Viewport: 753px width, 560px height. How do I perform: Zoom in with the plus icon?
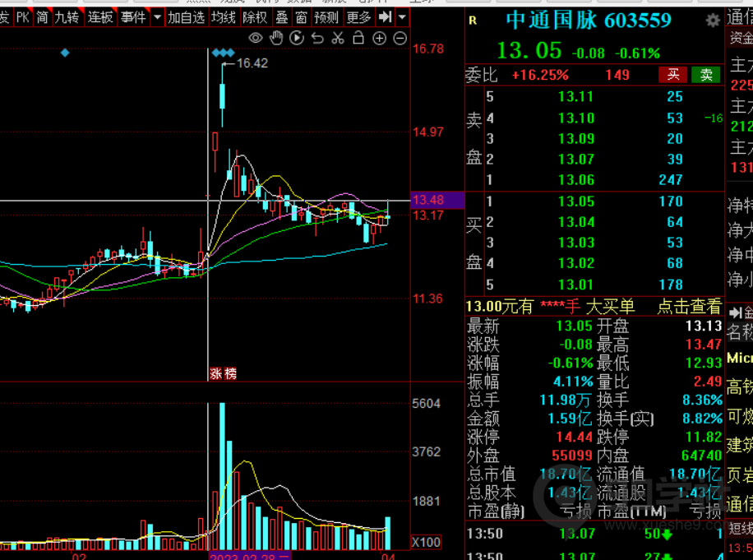pos(379,38)
